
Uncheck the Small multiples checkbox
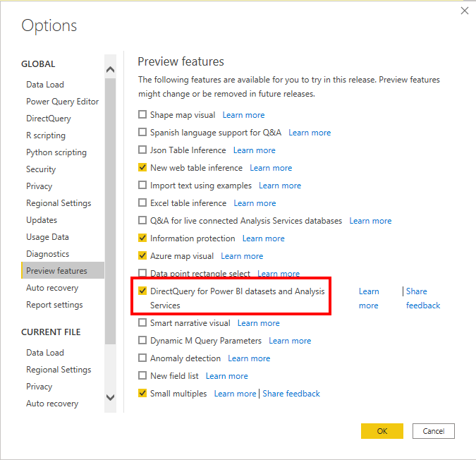142,393
